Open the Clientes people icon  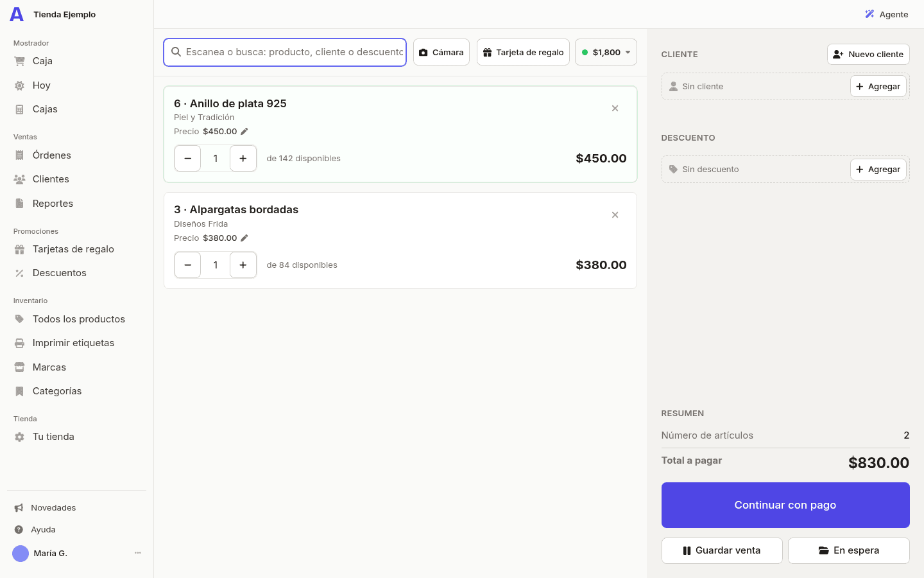click(19, 179)
